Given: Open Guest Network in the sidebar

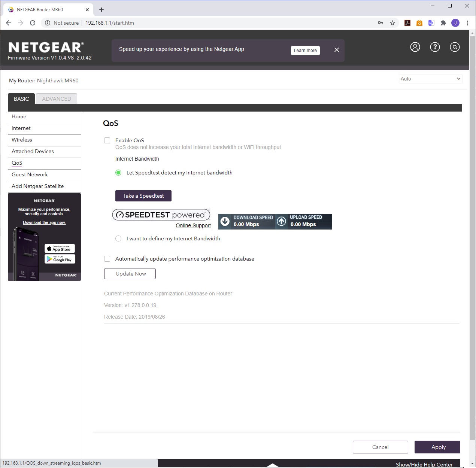Looking at the screenshot, I should [x=44, y=175].
